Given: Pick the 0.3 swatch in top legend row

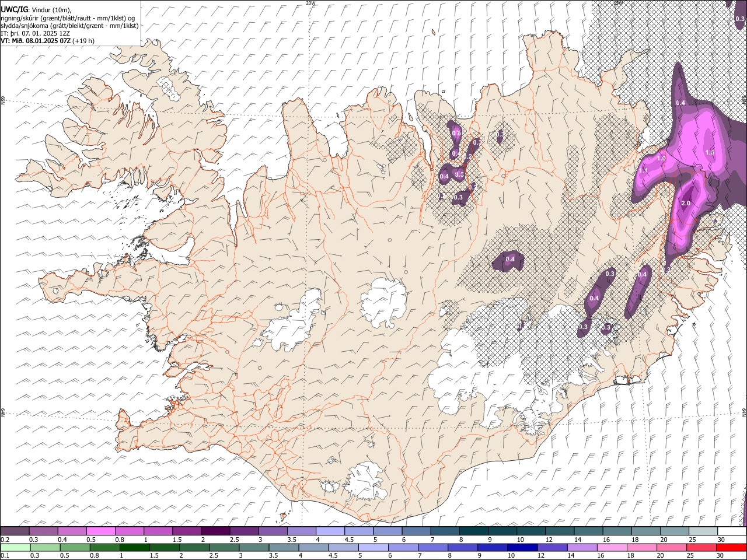Looking at the screenshot, I should (x=43, y=531).
